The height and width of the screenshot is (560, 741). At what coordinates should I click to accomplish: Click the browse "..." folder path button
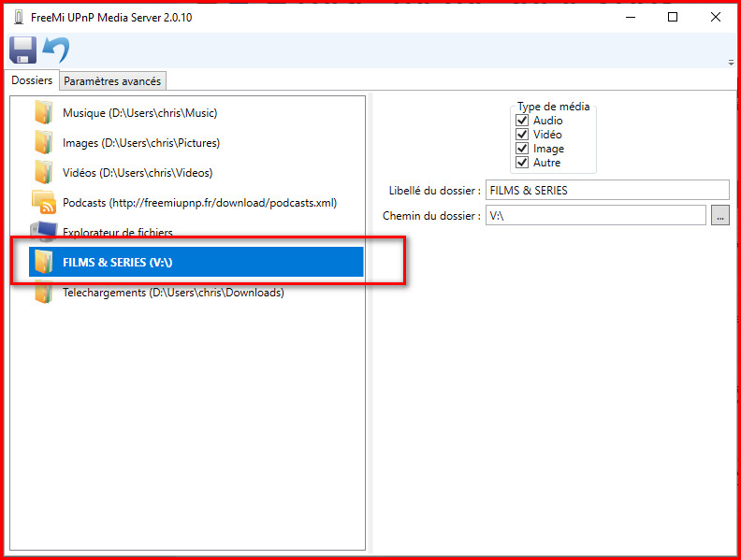[720, 215]
